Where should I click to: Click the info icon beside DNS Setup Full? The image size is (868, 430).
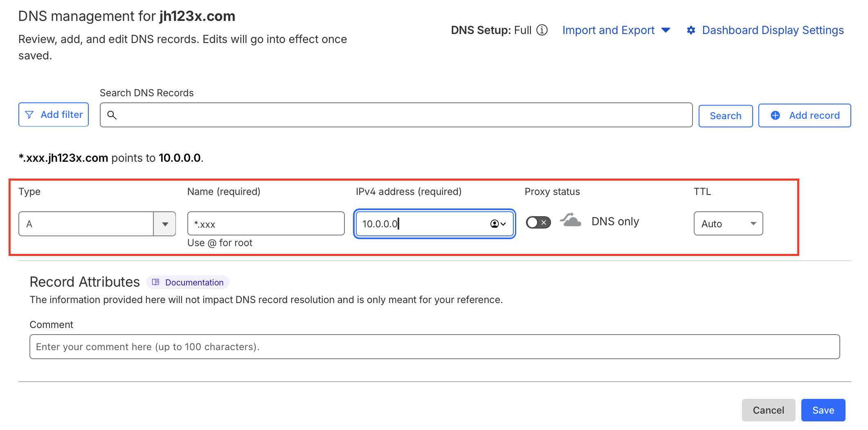tap(542, 30)
